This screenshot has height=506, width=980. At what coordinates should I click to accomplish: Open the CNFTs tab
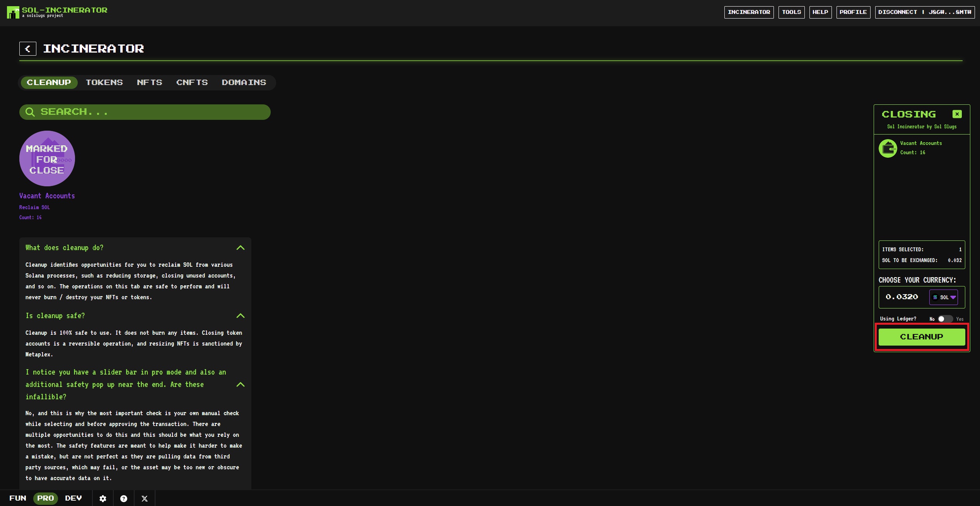(x=192, y=82)
